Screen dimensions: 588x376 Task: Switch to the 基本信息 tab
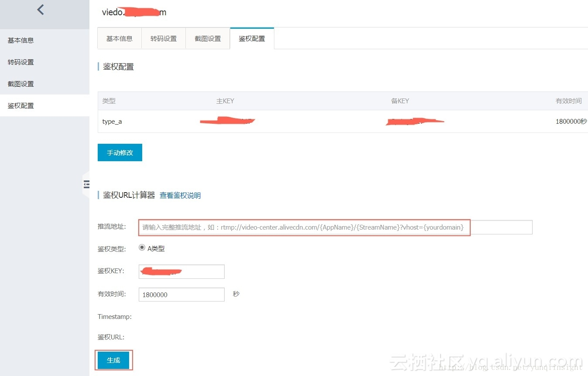point(119,38)
